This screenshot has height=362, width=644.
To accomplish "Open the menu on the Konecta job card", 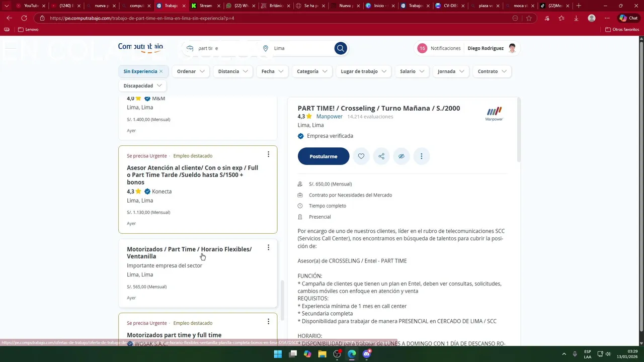I will coord(268,154).
